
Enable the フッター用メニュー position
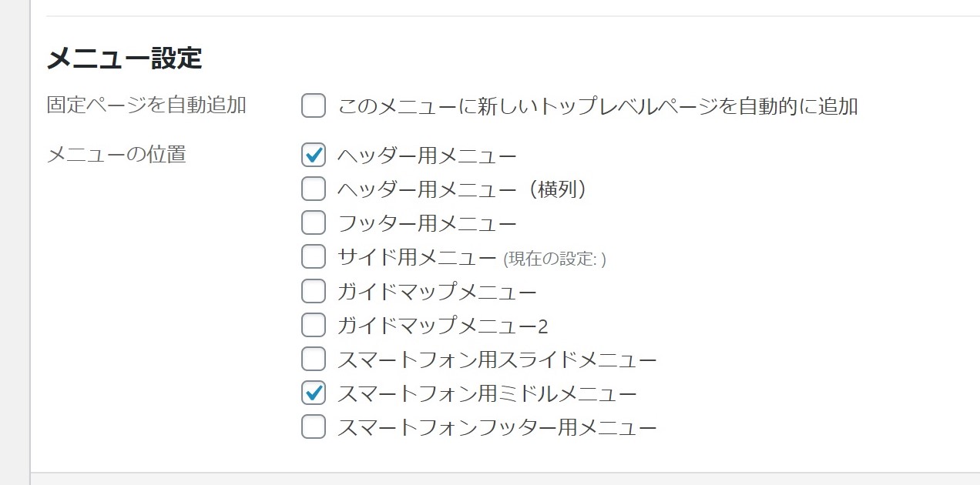point(313,222)
